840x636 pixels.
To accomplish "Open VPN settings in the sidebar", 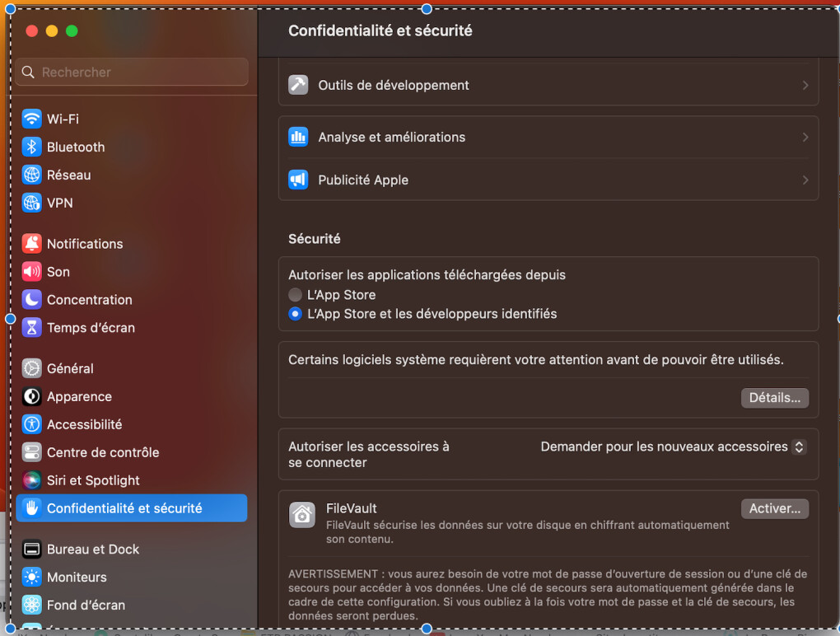I will point(132,203).
